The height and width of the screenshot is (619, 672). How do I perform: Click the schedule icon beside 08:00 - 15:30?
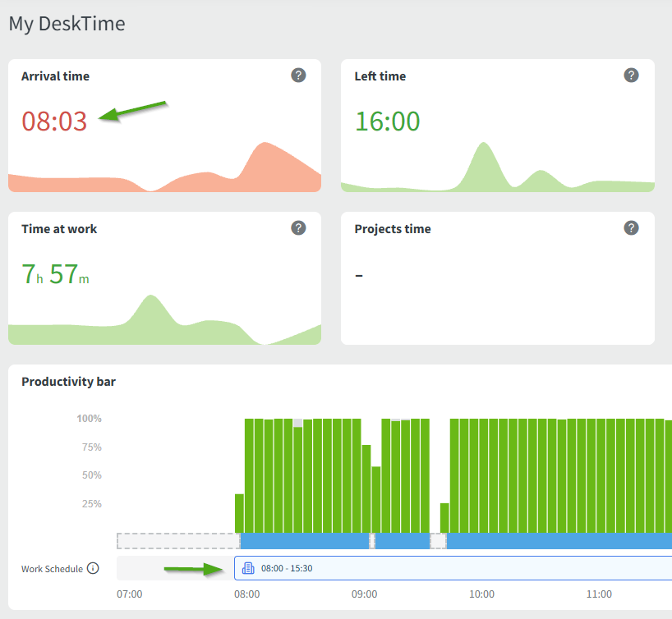248,568
